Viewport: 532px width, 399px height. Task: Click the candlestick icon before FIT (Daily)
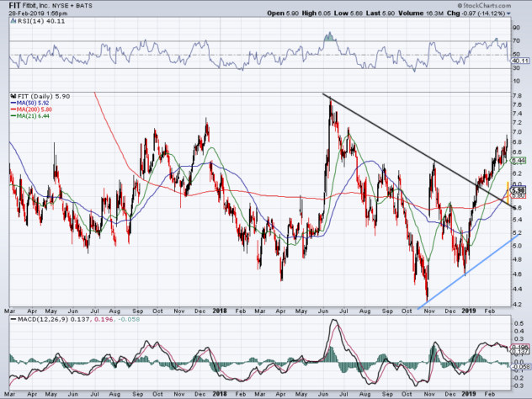point(13,96)
